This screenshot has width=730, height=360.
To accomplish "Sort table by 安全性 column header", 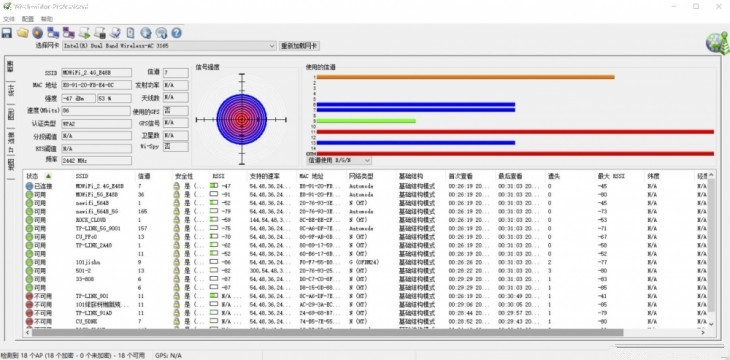I will click(190, 177).
